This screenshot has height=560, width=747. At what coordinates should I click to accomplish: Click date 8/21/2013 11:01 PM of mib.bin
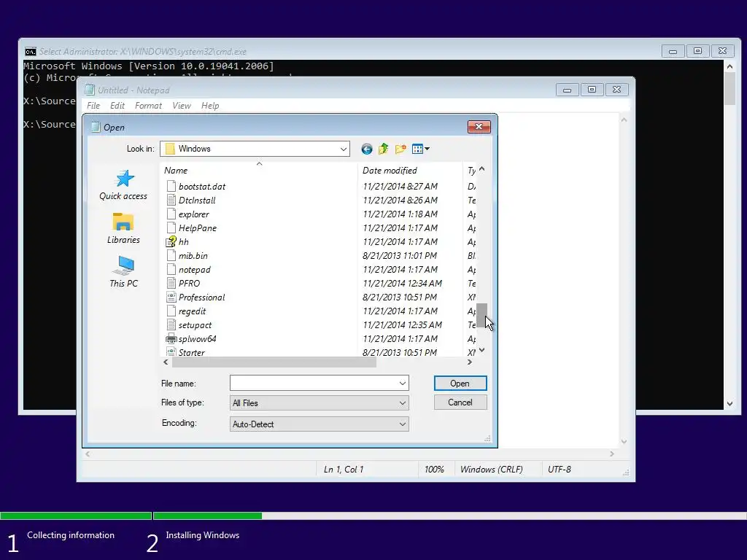click(400, 256)
